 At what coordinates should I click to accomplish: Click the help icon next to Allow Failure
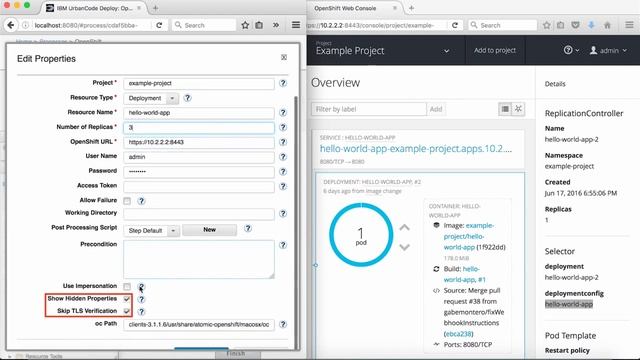tap(141, 201)
